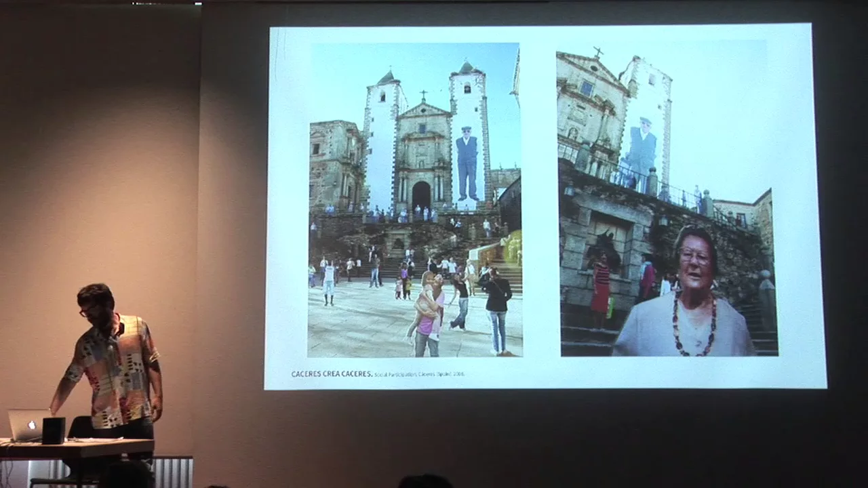Click the left plaza photo on the slide
Image resolution: width=868 pixels, height=488 pixels.
415,200
